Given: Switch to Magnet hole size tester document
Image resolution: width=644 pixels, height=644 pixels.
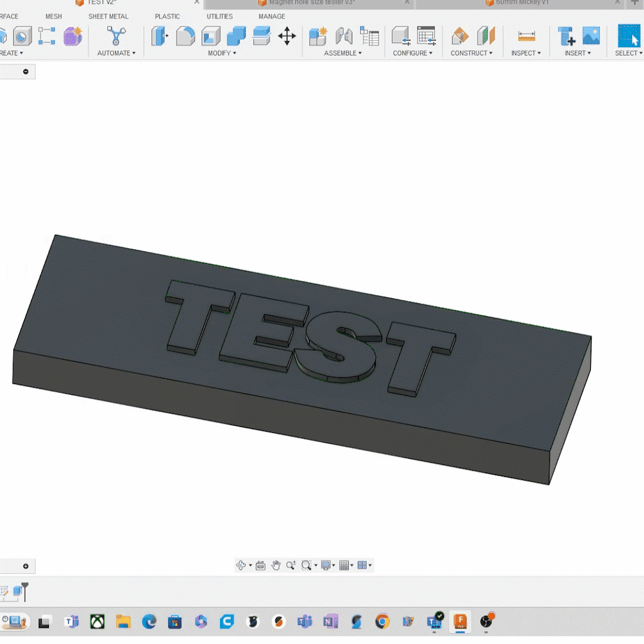Looking at the screenshot, I should [x=310, y=3].
